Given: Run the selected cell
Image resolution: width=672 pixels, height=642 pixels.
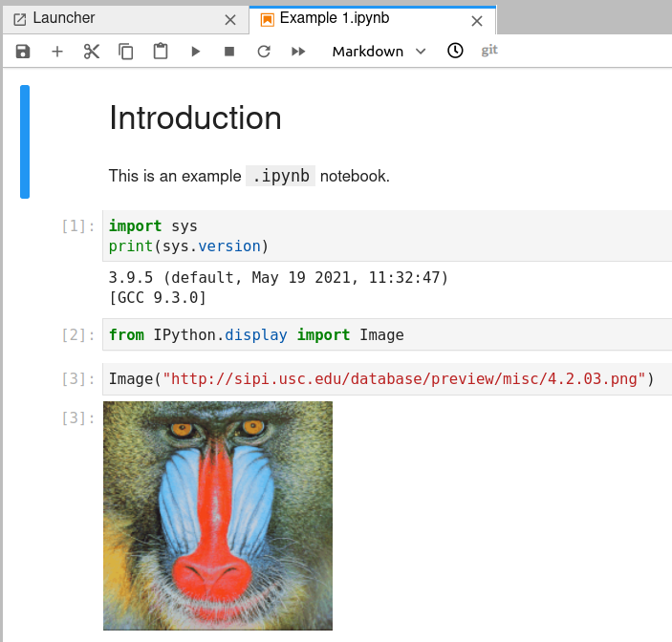Looking at the screenshot, I should [195, 52].
